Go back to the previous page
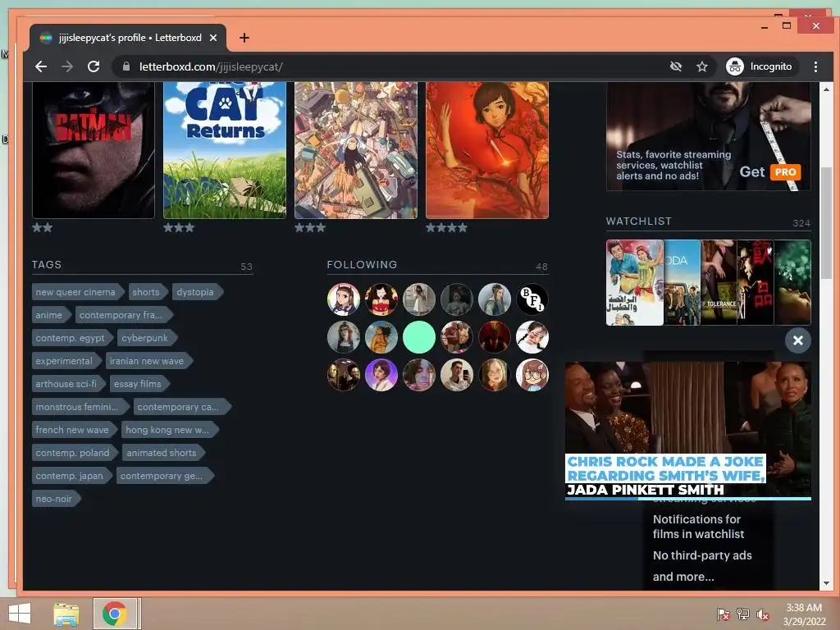This screenshot has width=840, height=630. [x=41, y=66]
